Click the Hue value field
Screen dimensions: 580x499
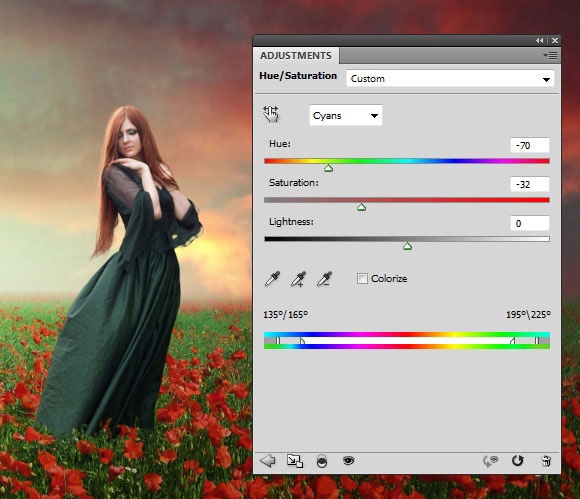[530, 145]
